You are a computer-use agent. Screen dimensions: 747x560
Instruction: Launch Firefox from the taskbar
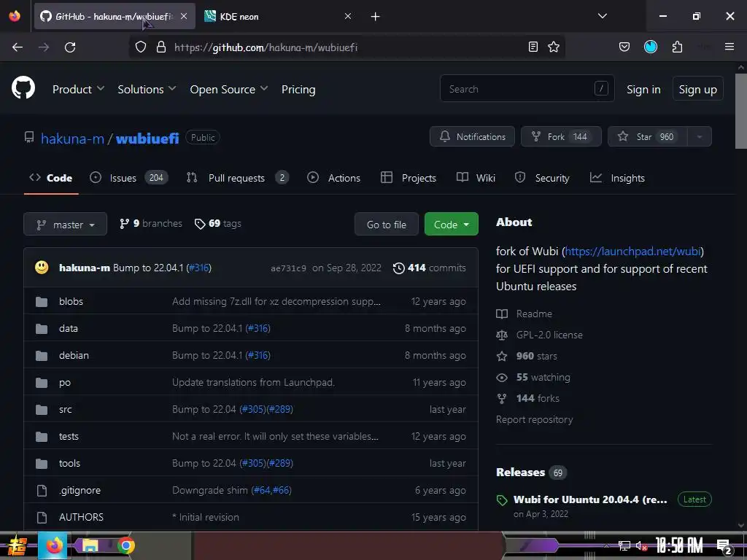53,545
